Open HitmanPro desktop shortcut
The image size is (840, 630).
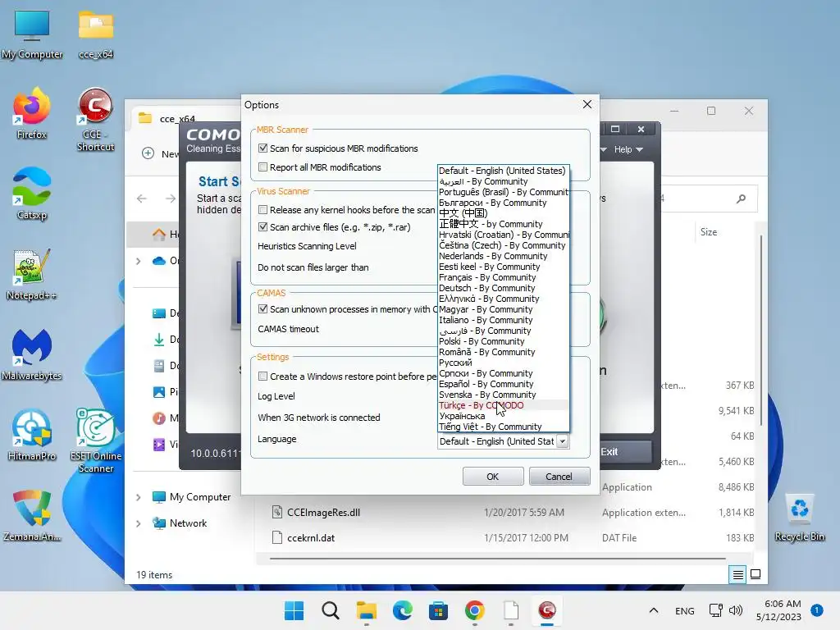click(x=32, y=435)
